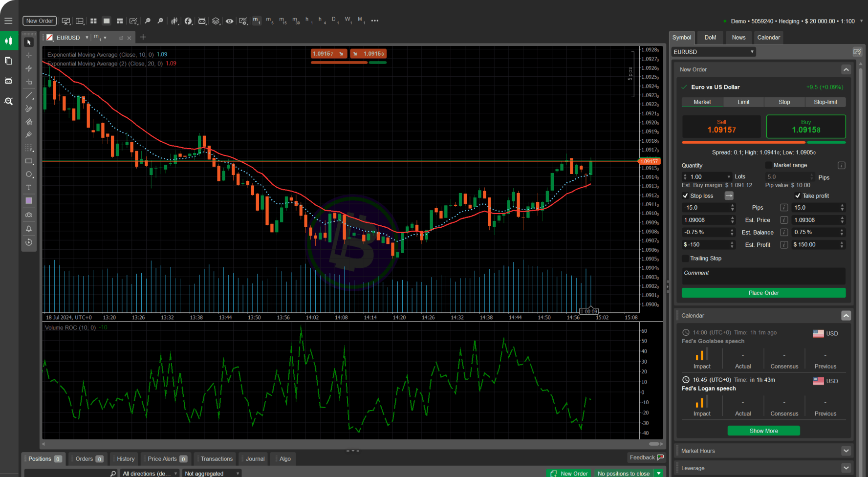868x477 pixels.
Task: Zoom in on the chart
Action: point(160,21)
